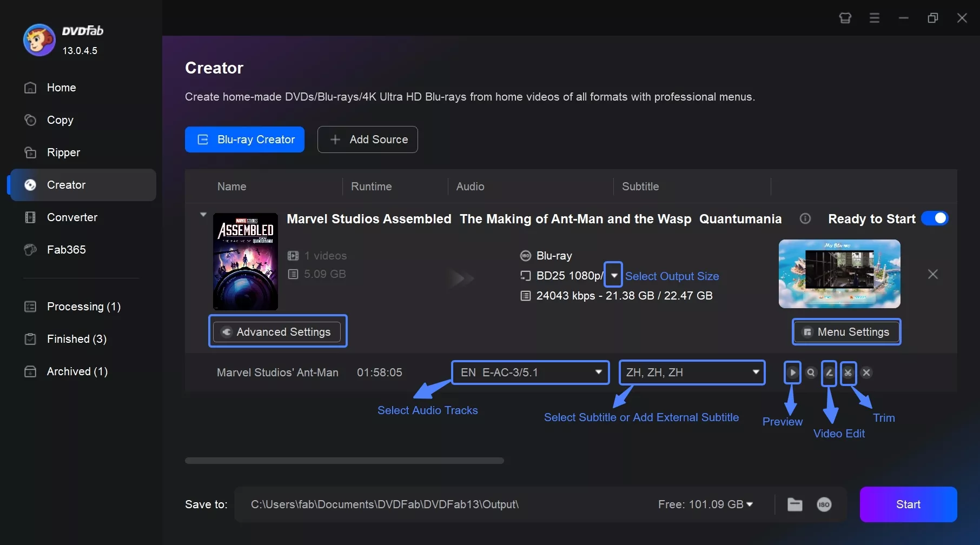Disable the Ready to Start toggle

[x=935, y=218]
